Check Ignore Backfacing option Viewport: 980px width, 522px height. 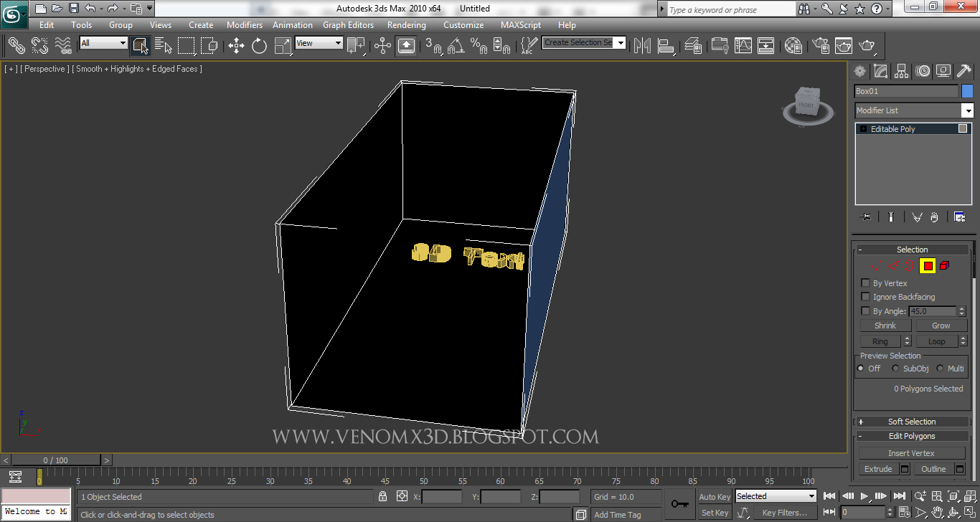865,296
